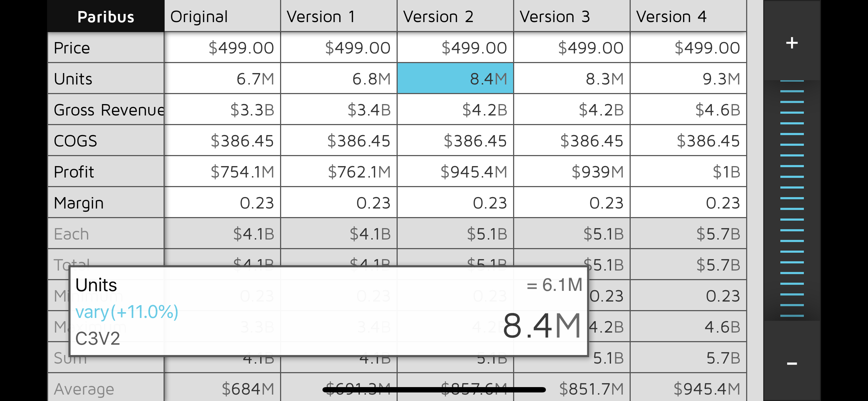Select the Version 4 column header
Screen dimensions: 868x401
(x=688, y=17)
